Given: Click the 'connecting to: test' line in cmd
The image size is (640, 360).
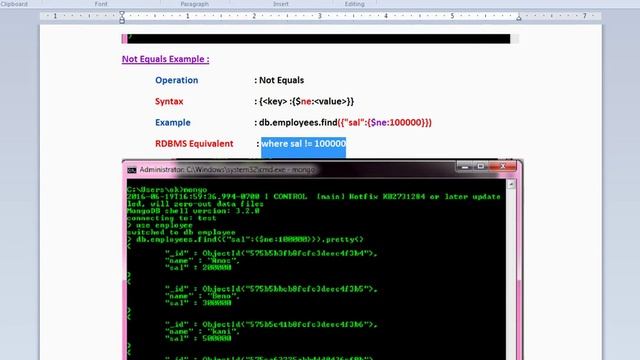Looking at the screenshot, I should click(171, 218).
